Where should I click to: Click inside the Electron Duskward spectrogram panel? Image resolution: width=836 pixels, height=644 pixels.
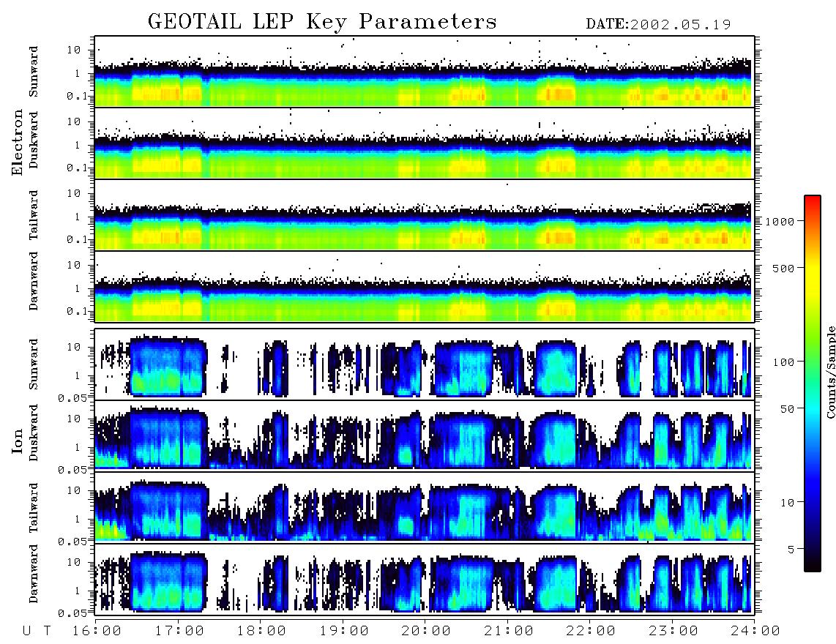(x=425, y=143)
